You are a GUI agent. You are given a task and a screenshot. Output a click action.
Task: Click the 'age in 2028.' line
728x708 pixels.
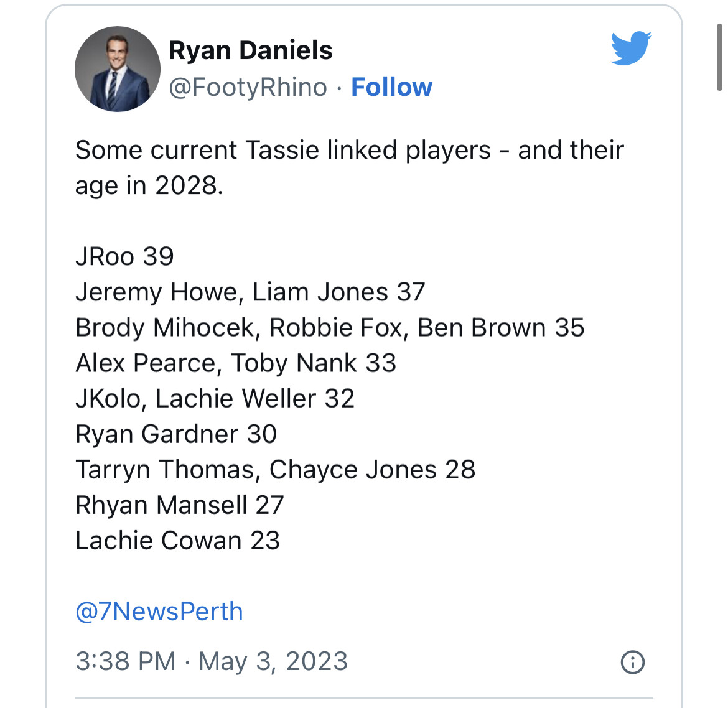click(x=149, y=185)
